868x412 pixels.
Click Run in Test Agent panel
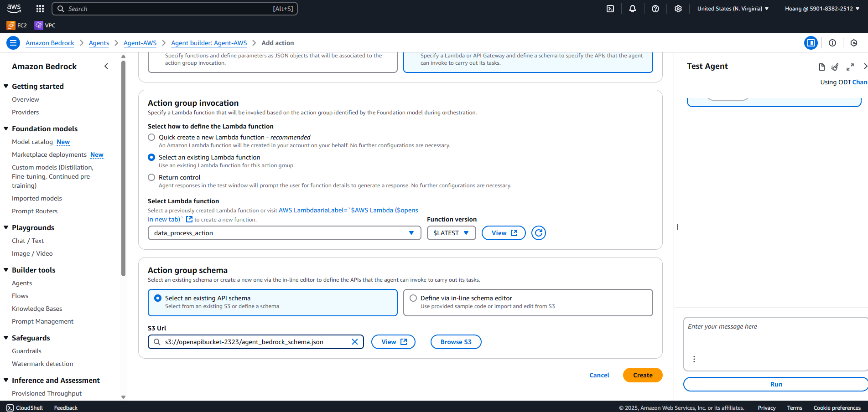pyautogui.click(x=776, y=384)
